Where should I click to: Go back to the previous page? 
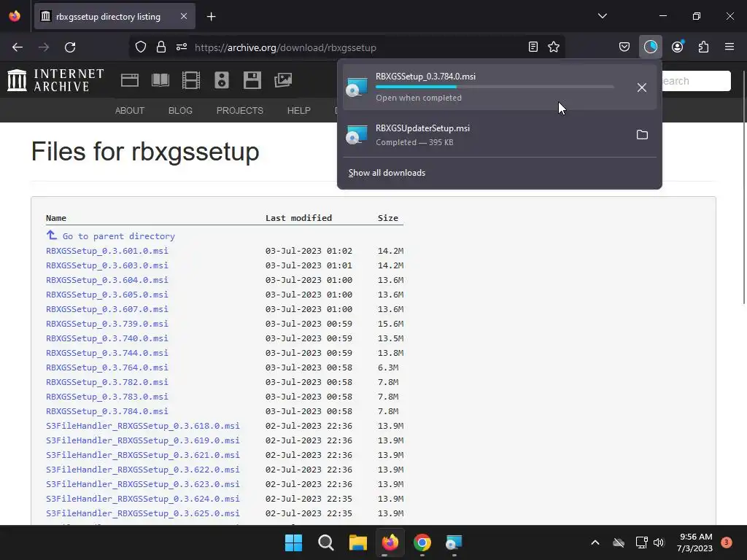coord(18,47)
